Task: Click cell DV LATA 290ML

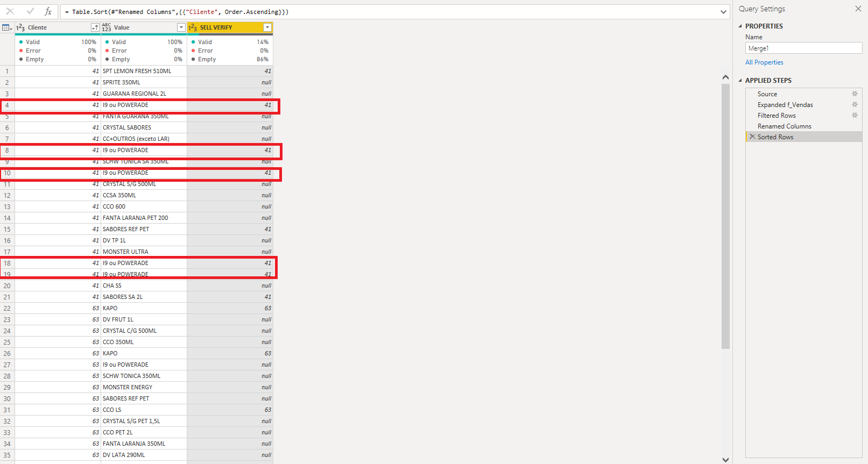Action: tap(144, 455)
